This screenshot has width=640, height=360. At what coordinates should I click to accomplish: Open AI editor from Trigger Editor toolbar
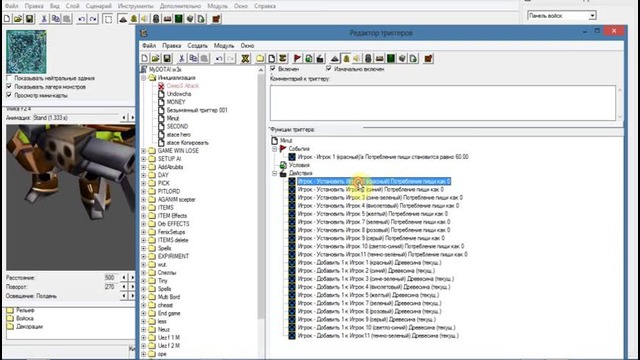(391, 59)
